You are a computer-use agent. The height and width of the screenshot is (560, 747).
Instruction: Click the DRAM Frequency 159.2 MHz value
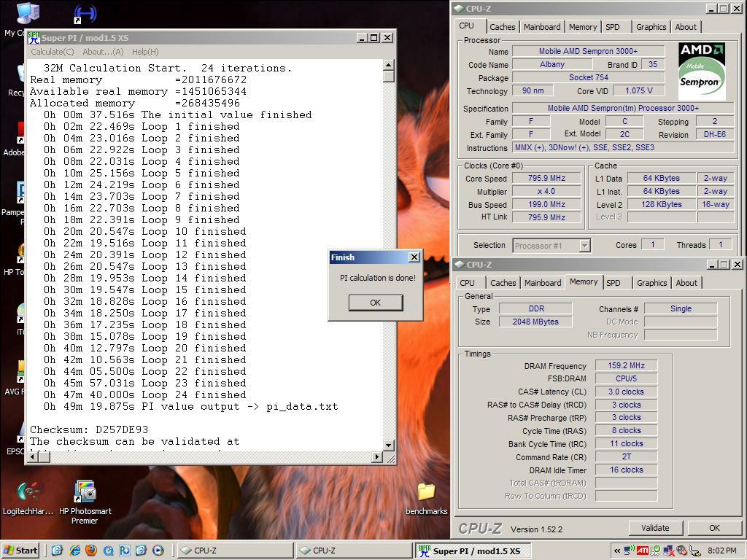pos(626,366)
